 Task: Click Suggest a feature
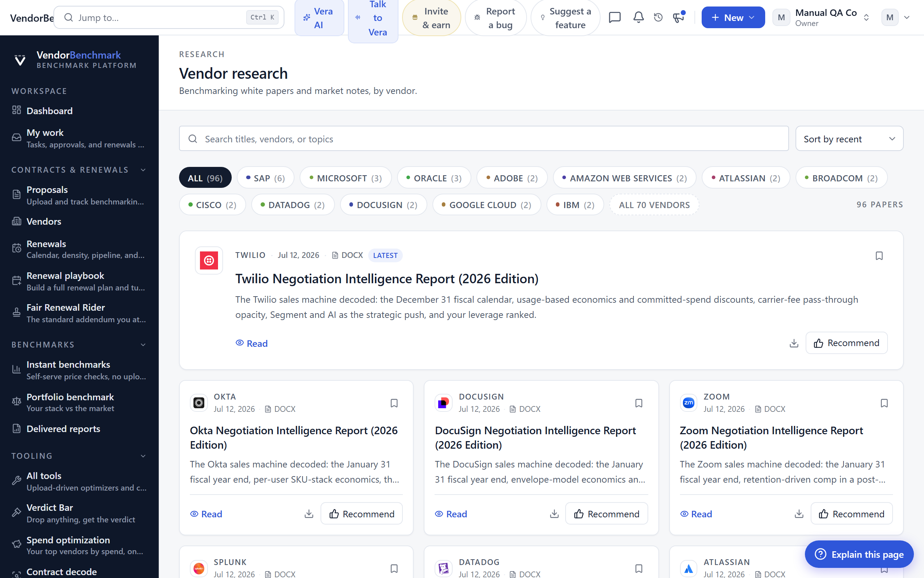pos(566,18)
